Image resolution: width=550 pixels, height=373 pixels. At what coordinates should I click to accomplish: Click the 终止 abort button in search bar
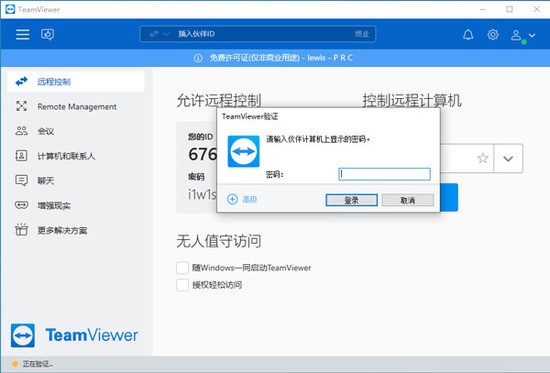click(362, 34)
